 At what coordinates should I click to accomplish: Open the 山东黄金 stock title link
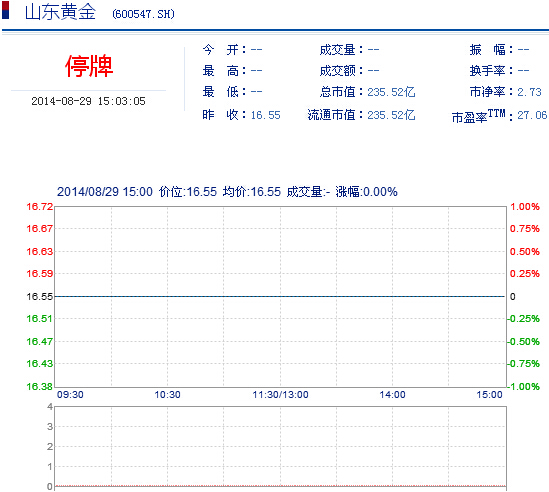pos(60,12)
